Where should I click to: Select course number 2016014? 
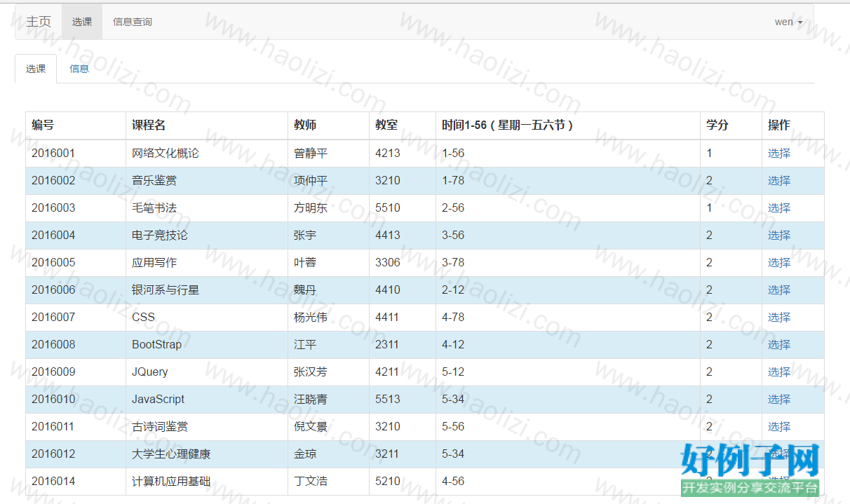53,481
